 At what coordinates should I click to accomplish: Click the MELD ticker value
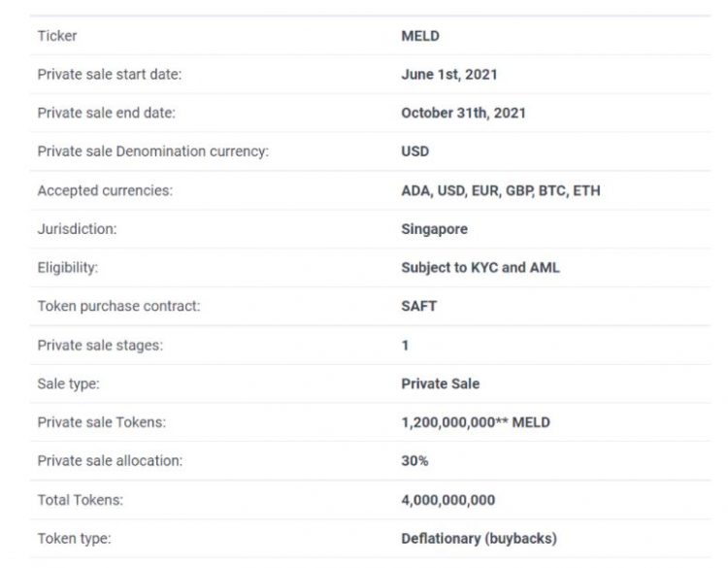(420, 36)
